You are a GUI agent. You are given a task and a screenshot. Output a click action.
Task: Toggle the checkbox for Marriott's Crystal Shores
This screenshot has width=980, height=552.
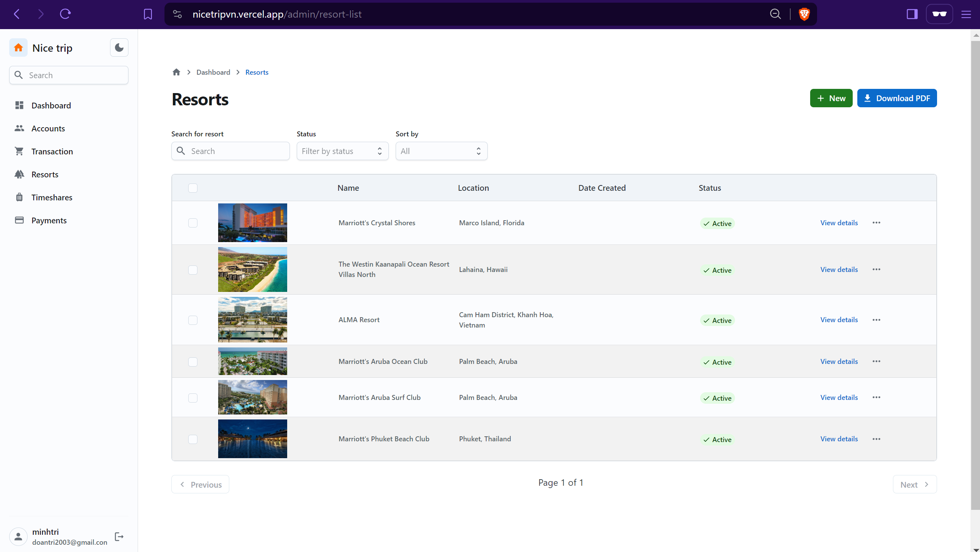(x=192, y=223)
